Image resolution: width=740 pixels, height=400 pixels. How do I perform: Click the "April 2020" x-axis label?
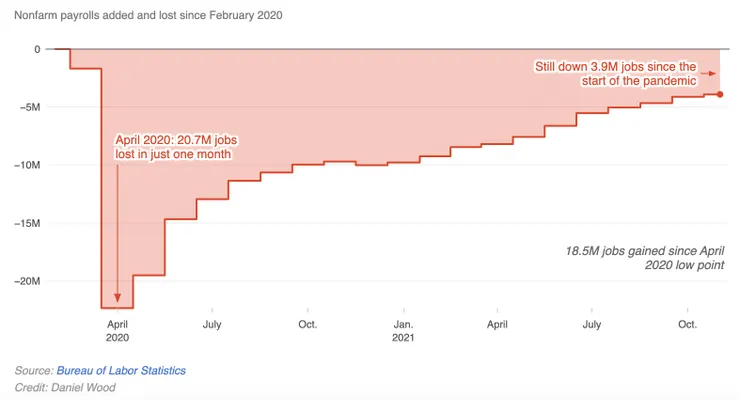[x=117, y=331]
